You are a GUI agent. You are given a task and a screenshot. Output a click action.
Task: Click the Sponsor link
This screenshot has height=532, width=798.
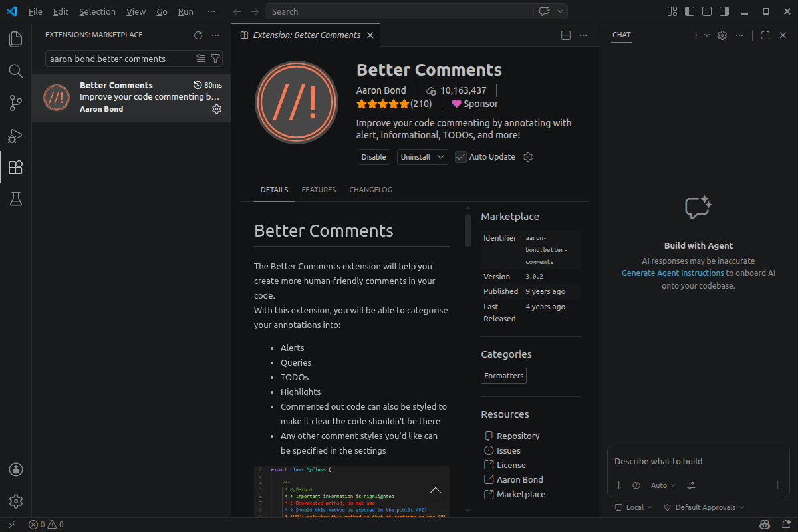(x=475, y=104)
